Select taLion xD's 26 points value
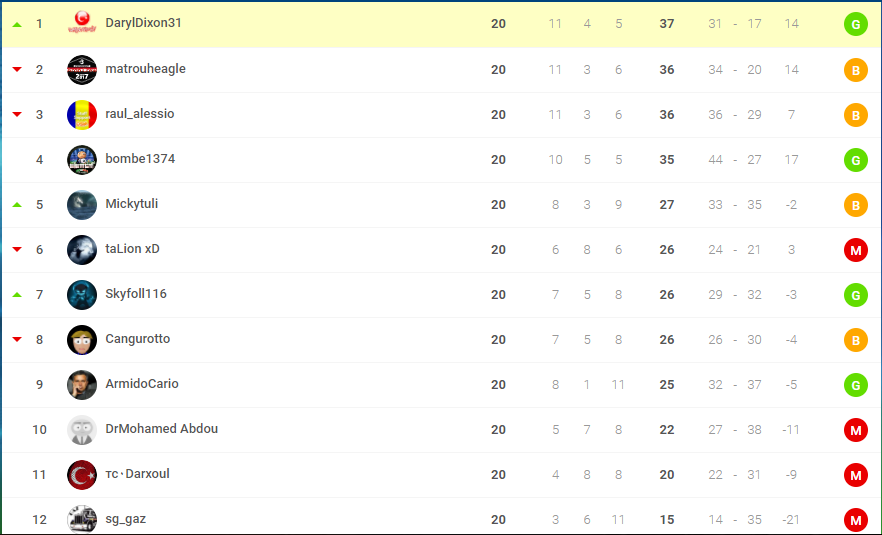The height and width of the screenshot is (535, 882). click(667, 250)
